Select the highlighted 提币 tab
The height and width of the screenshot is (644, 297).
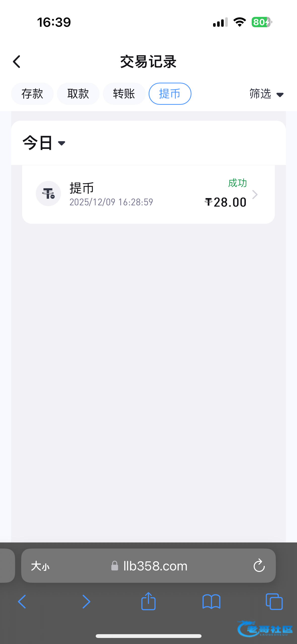pos(170,94)
